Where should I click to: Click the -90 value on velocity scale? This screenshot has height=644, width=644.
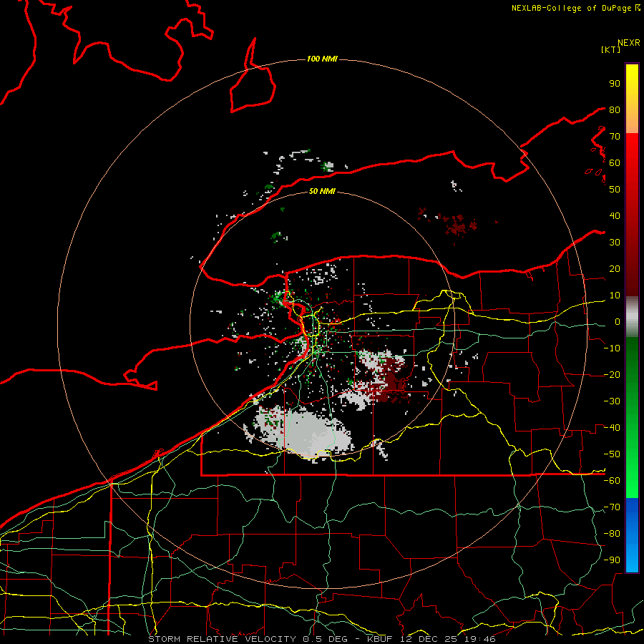[612, 560]
